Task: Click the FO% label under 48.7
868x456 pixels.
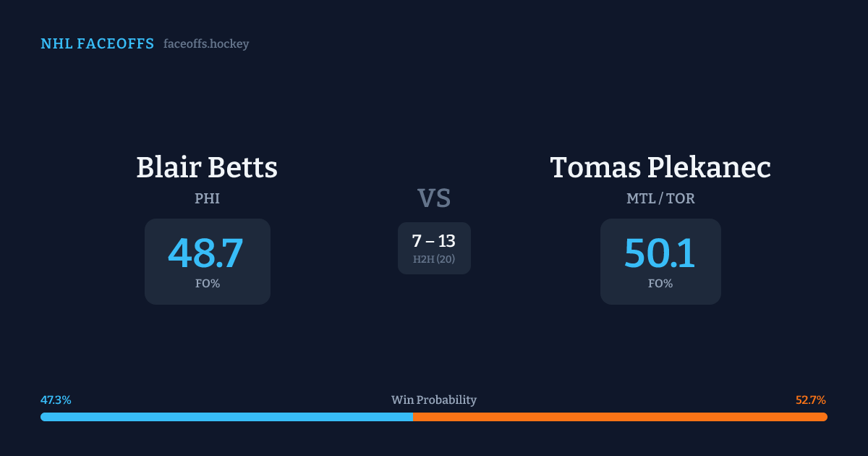Action: pos(207,284)
